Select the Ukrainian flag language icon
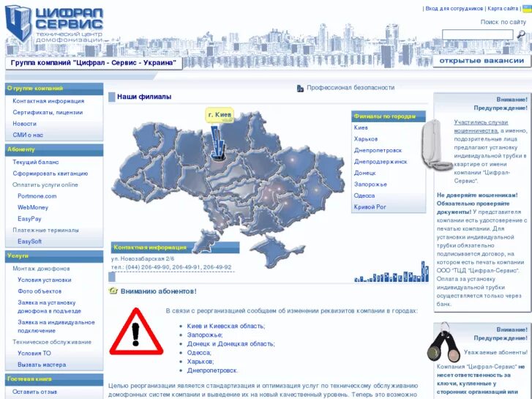Screen dimensions: 532x399 (x=527, y=9)
